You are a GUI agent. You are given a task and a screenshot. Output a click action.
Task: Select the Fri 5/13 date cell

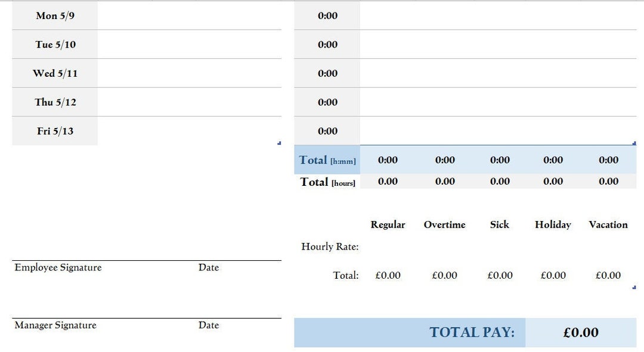tap(54, 131)
